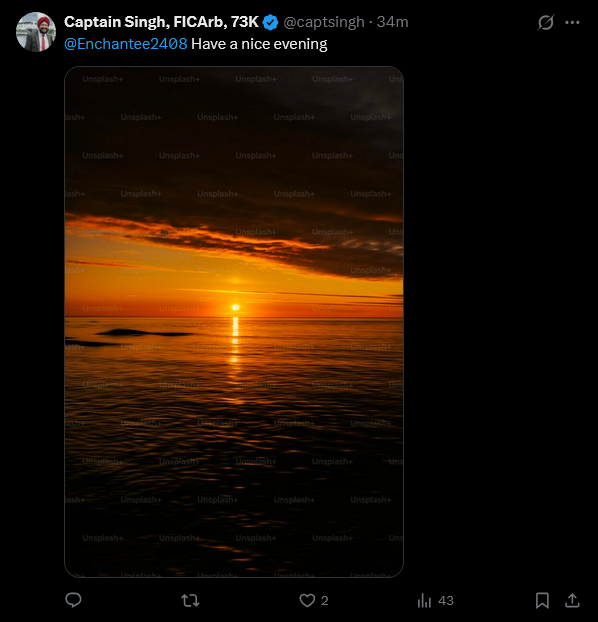Click the display name Captain Singh, FICArb, 73K

point(162,22)
